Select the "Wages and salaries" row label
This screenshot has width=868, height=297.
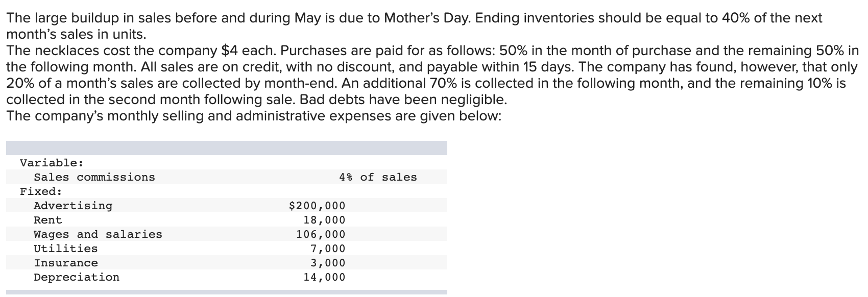click(98, 235)
